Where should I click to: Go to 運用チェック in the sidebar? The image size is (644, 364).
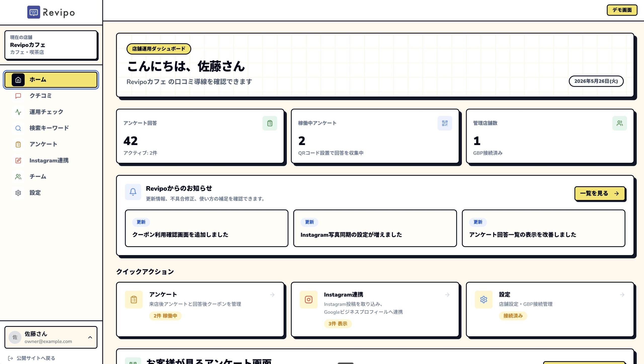51,112
